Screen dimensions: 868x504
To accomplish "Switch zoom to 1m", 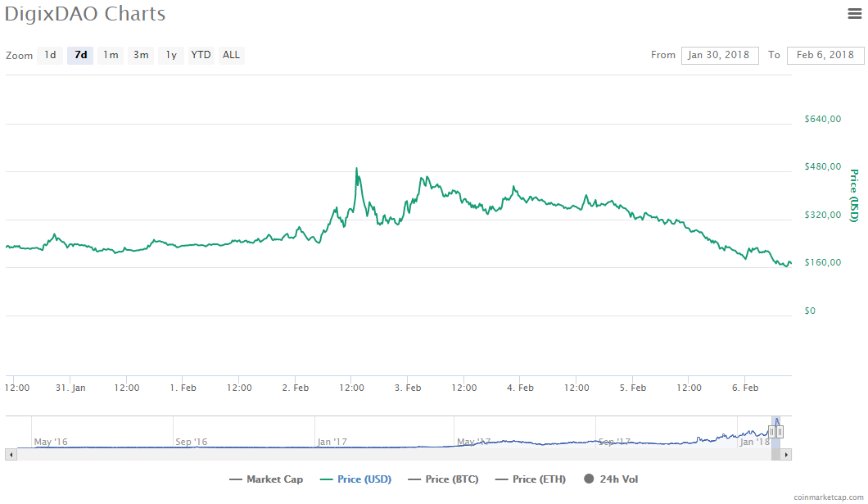I will 111,55.
